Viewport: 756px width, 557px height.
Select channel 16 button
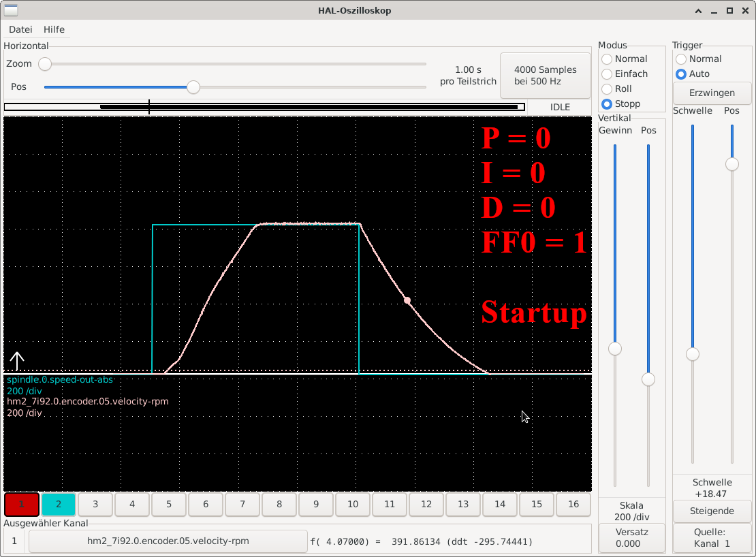573,504
